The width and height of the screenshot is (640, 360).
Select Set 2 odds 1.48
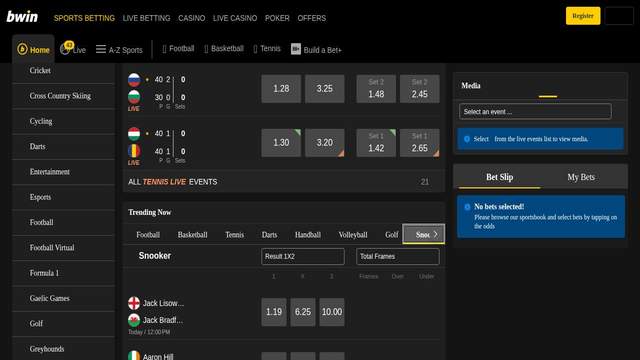pos(376,89)
